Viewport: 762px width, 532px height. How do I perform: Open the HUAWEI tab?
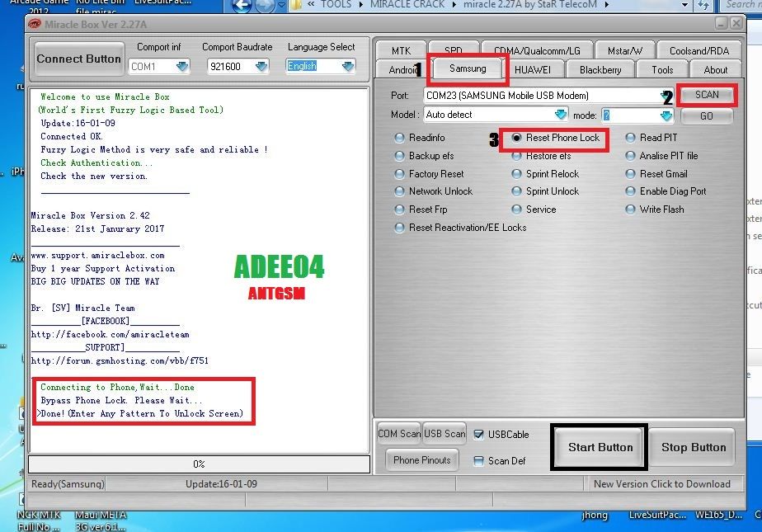533,70
